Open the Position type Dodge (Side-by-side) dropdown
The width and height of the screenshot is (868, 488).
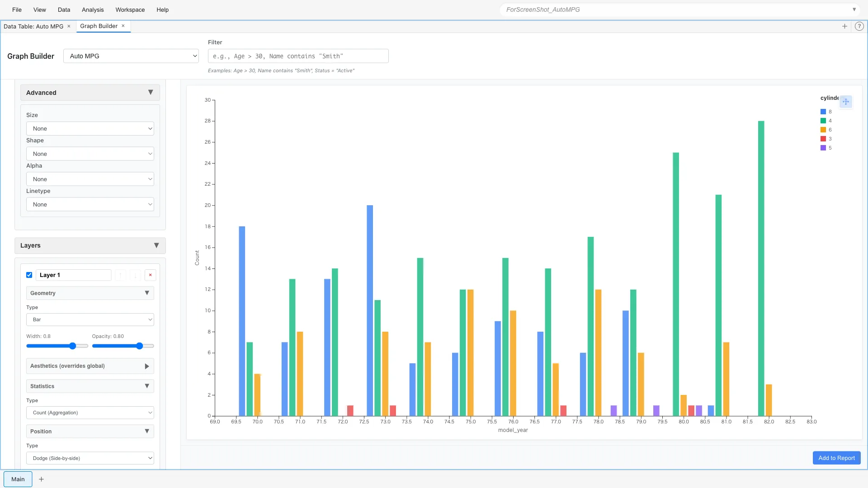click(90, 458)
